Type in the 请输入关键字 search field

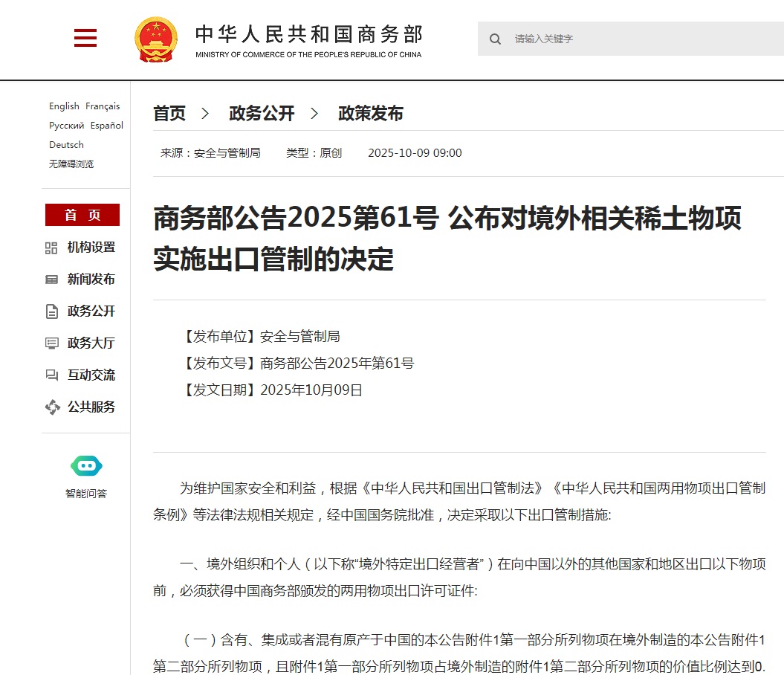[x=639, y=39]
